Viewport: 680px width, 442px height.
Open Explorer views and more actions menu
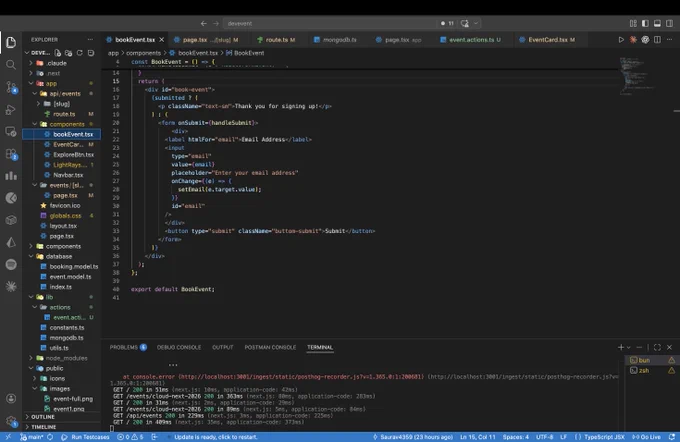90,39
